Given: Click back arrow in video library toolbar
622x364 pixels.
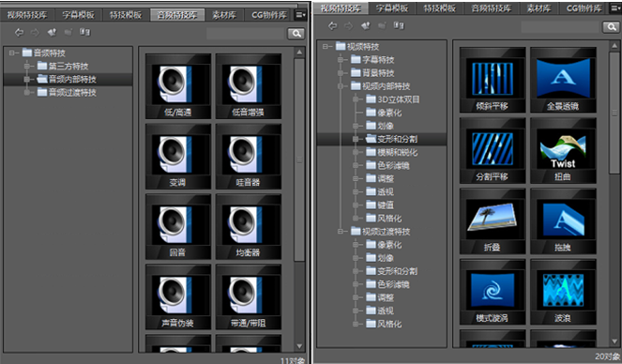Looking at the screenshot, I should (x=332, y=25).
